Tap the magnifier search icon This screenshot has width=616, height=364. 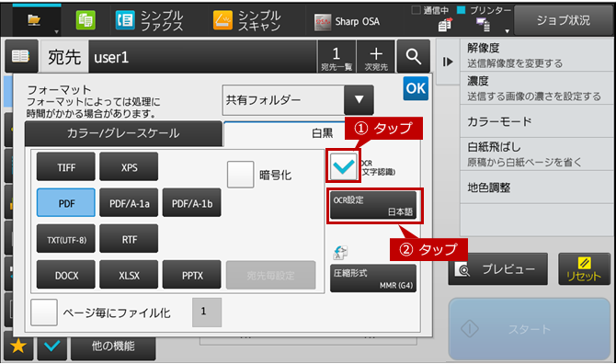pos(414,57)
